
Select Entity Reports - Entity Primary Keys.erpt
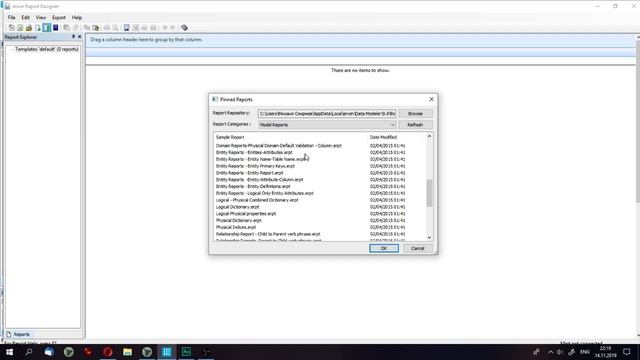click(256, 166)
